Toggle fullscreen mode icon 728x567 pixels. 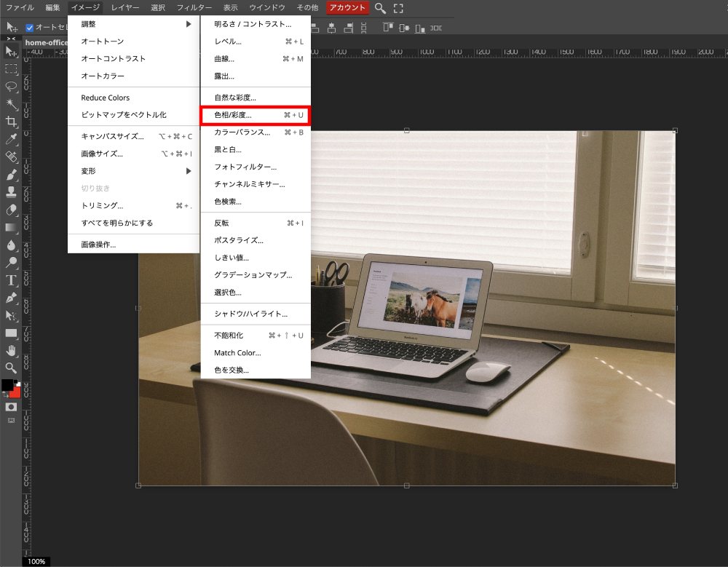coord(398,8)
